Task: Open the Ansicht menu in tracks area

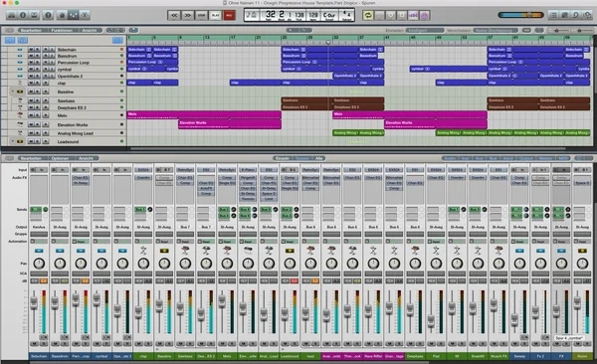Action: click(x=90, y=30)
